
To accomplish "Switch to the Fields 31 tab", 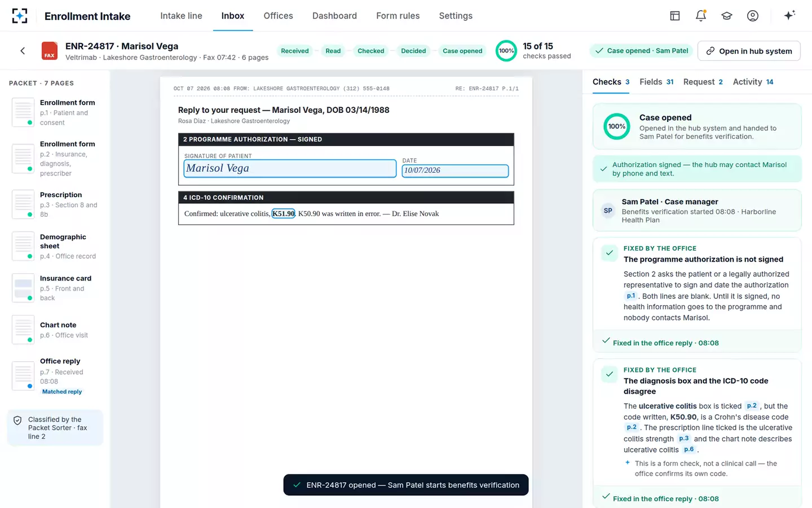I will (x=656, y=82).
